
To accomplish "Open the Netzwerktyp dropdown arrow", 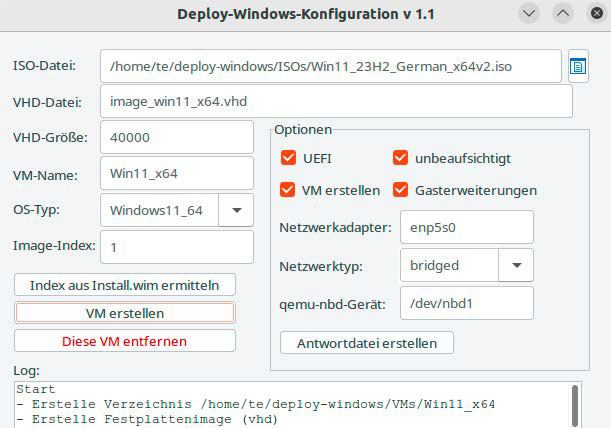I will pos(516,265).
